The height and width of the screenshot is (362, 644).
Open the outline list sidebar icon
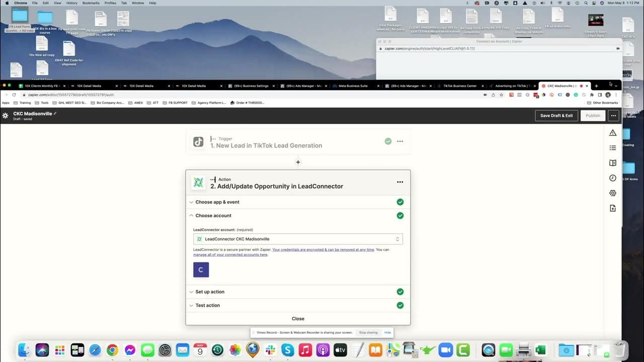pos(613,148)
